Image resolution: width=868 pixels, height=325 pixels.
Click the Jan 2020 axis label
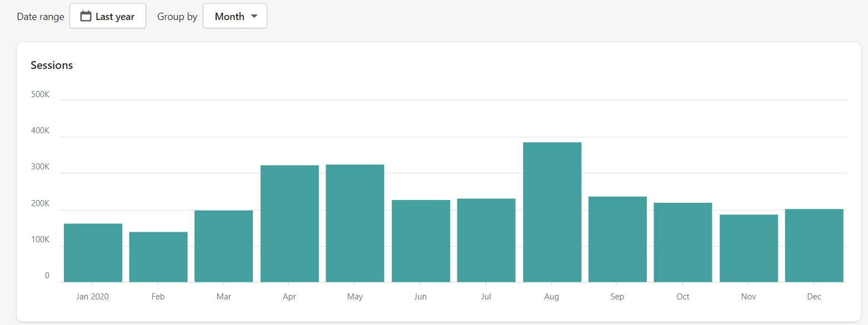tap(93, 297)
